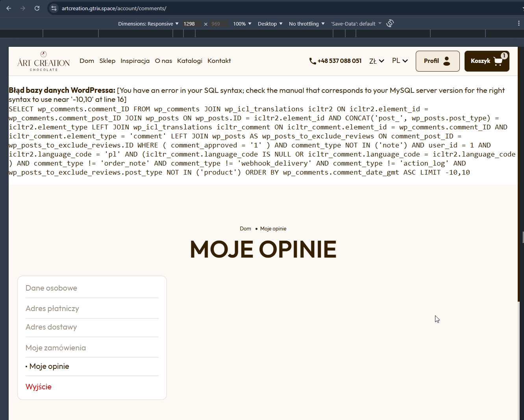This screenshot has height=420, width=524.
Task: Open the Sklep menu item
Action: 107,61
